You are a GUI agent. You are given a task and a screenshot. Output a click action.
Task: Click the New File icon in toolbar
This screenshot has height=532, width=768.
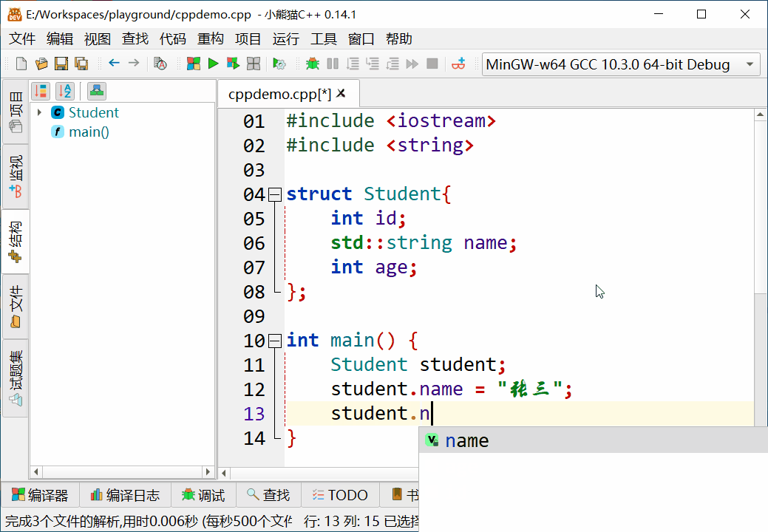click(x=21, y=64)
